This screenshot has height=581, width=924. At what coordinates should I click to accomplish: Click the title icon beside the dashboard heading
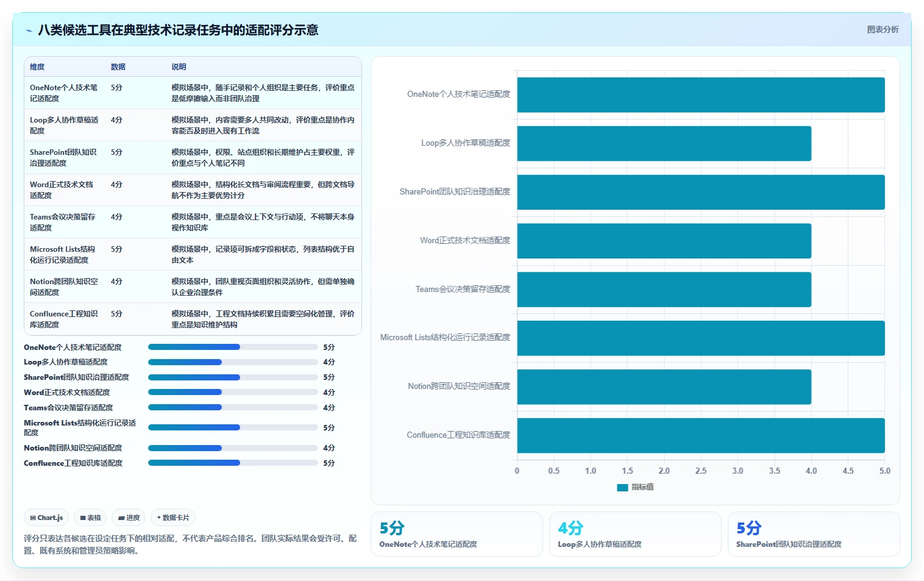click(29, 30)
